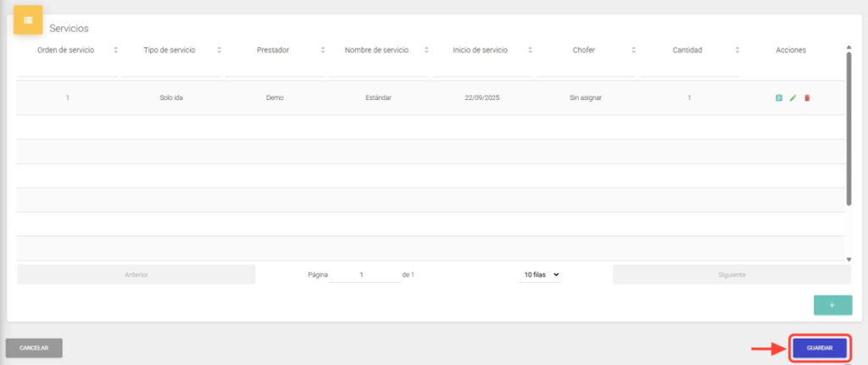Click filter field under Chofer column
The height and width of the screenshot is (365, 868).
pos(586,70)
